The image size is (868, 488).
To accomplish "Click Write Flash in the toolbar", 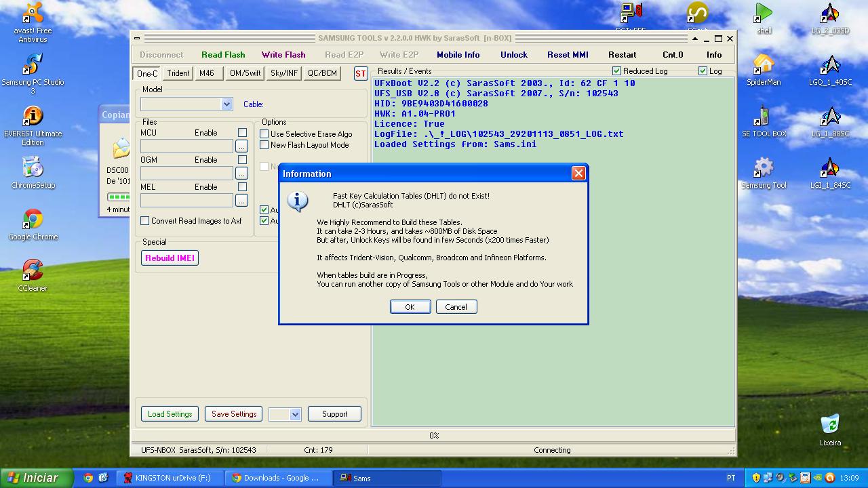I will click(x=283, y=55).
